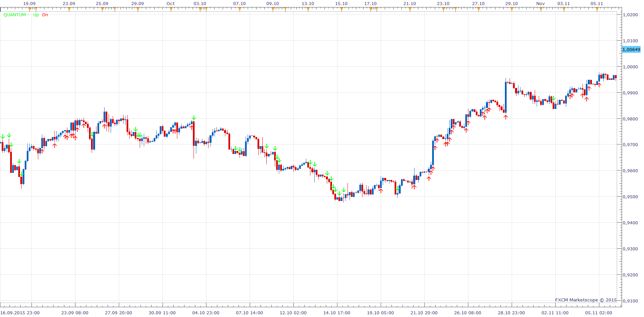Click the 1,0200 price level label
Viewport: 644px width, 317px height.
point(630,15)
